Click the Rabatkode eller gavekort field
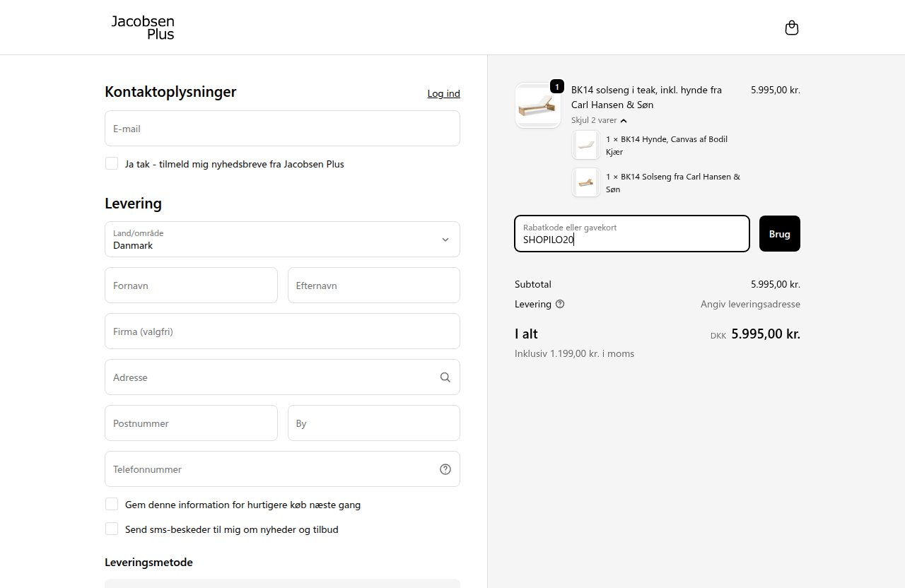 click(632, 233)
